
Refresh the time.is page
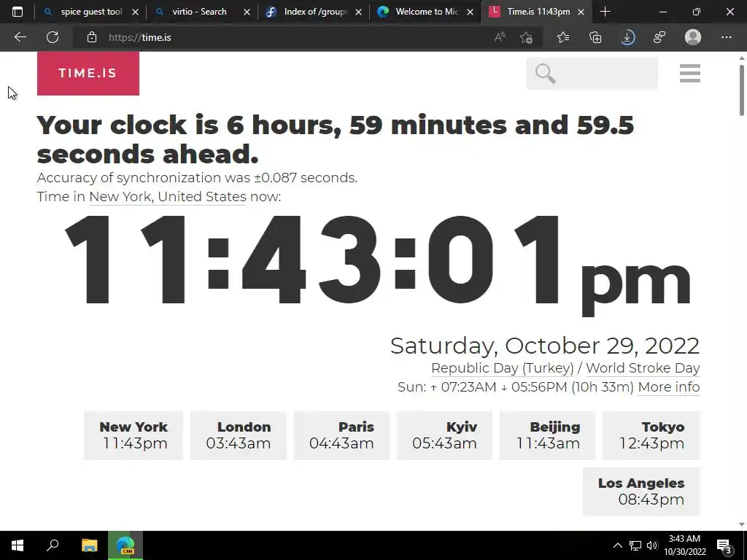pos(53,37)
